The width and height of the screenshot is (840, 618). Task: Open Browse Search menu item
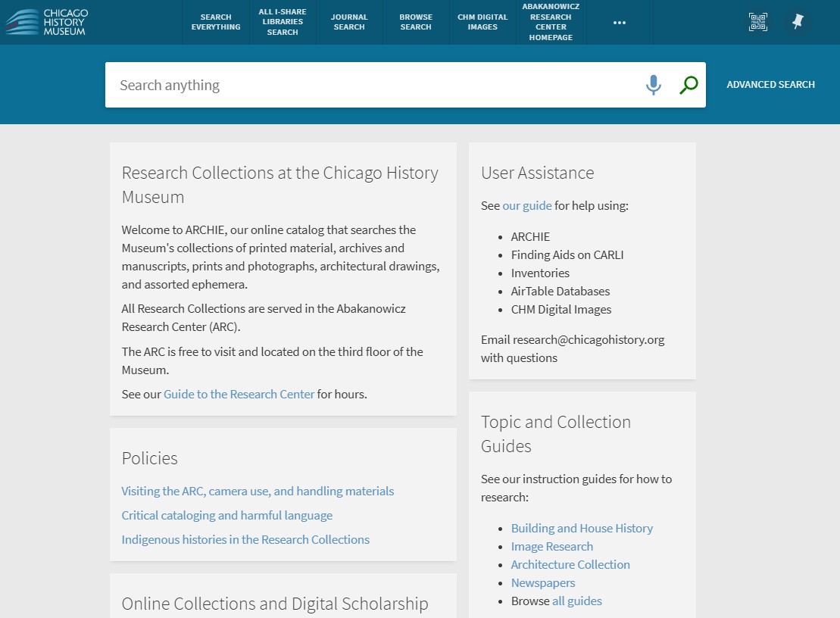point(416,22)
